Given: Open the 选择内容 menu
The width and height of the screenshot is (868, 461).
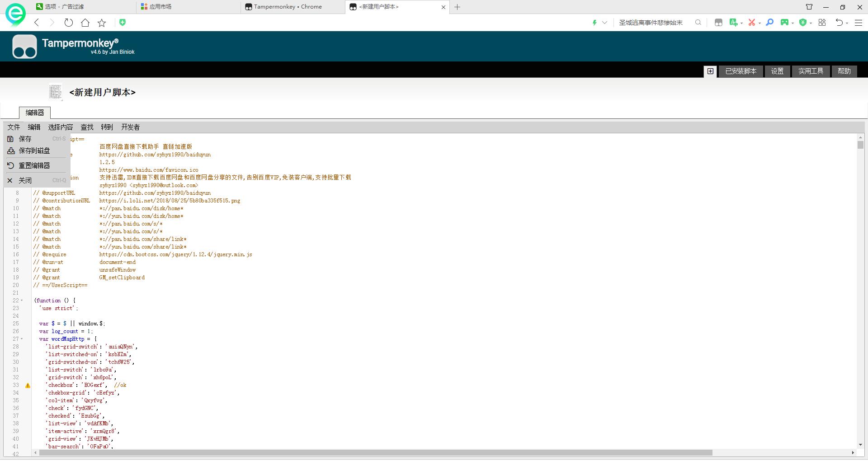Looking at the screenshot, I should click(x=61, y=127).
